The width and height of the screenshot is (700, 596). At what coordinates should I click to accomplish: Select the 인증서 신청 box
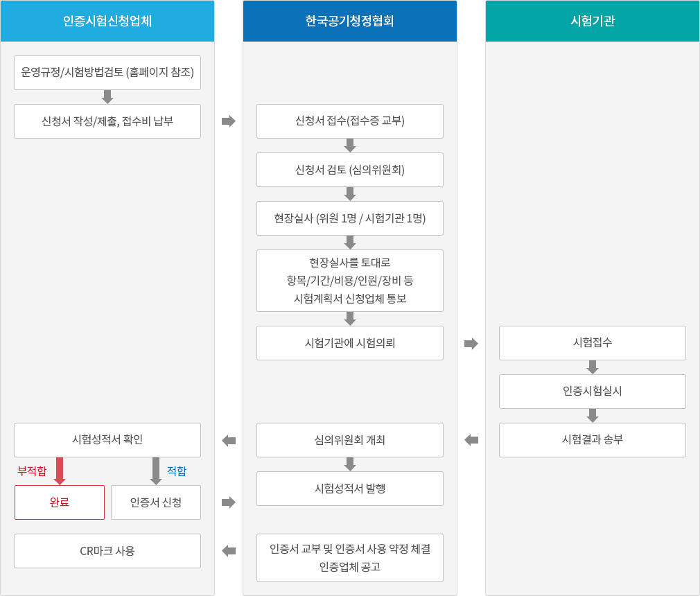pyautogui.click(x=156, y=502)
